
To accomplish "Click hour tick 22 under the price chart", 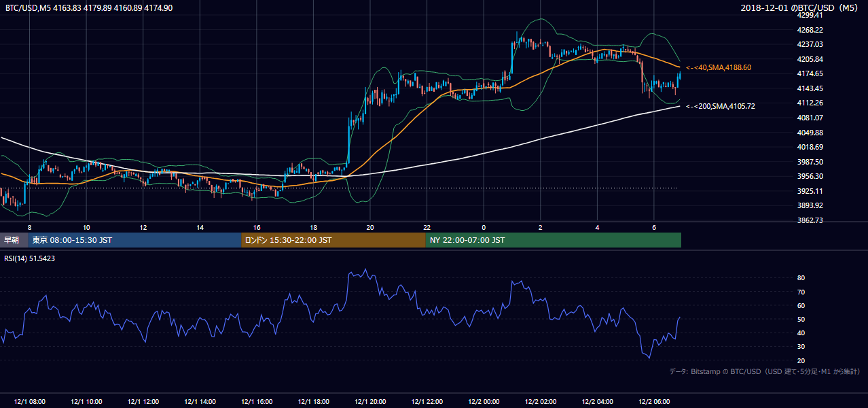I will (x=427, y=227).
